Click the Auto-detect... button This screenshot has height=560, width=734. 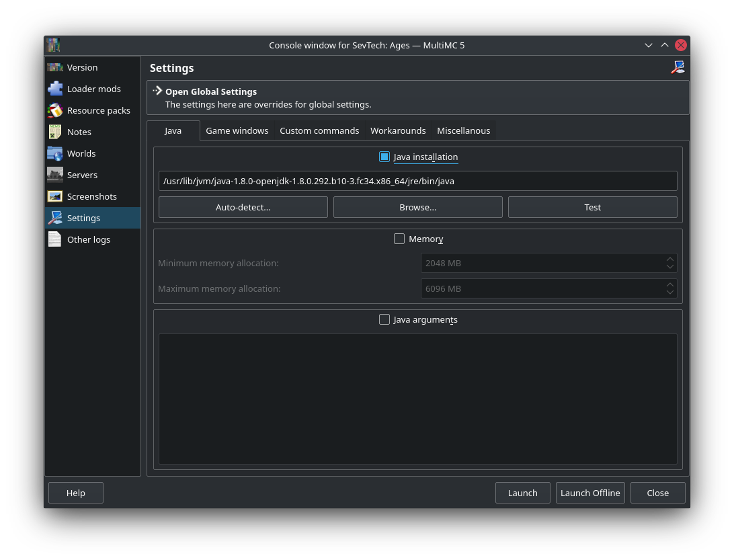tap(243, 207)
